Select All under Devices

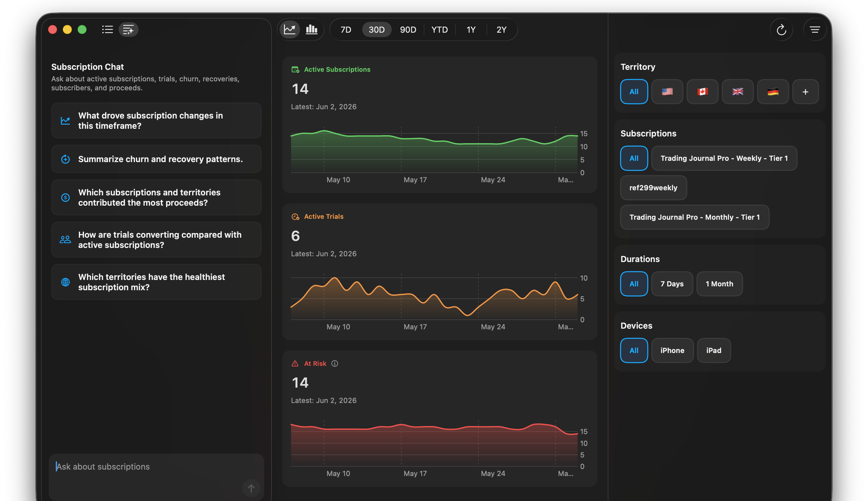[x=633, y=350]
